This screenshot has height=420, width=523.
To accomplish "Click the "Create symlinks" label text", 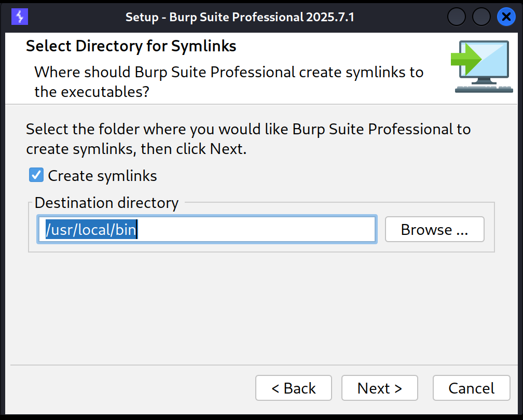I will pos(102,176).
